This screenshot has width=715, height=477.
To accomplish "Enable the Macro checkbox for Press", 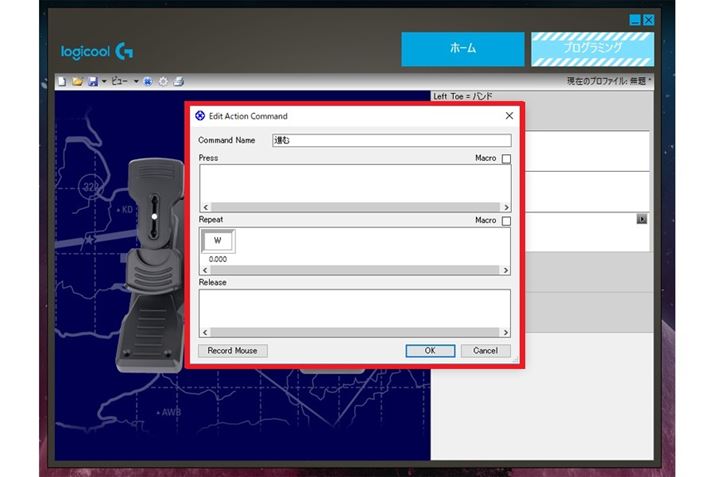I will tap(506, 159).
